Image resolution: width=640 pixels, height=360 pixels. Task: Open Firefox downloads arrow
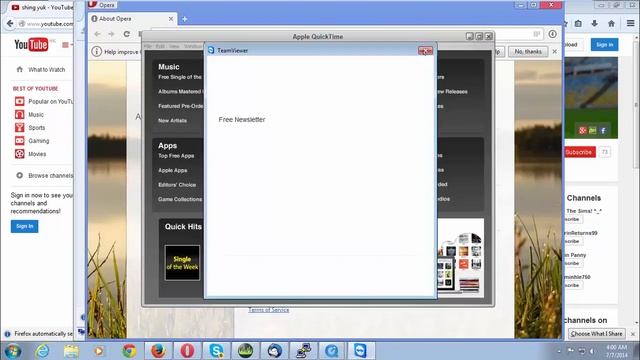point(595,24)
